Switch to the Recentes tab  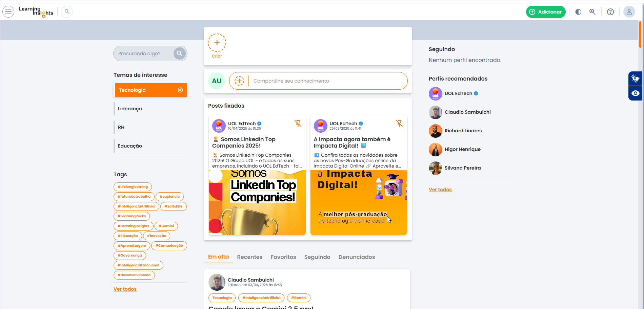[250, 257]
